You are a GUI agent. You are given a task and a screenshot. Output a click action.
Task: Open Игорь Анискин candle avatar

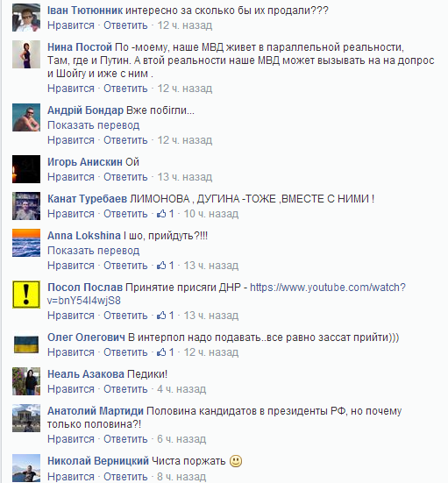point(26,169)
